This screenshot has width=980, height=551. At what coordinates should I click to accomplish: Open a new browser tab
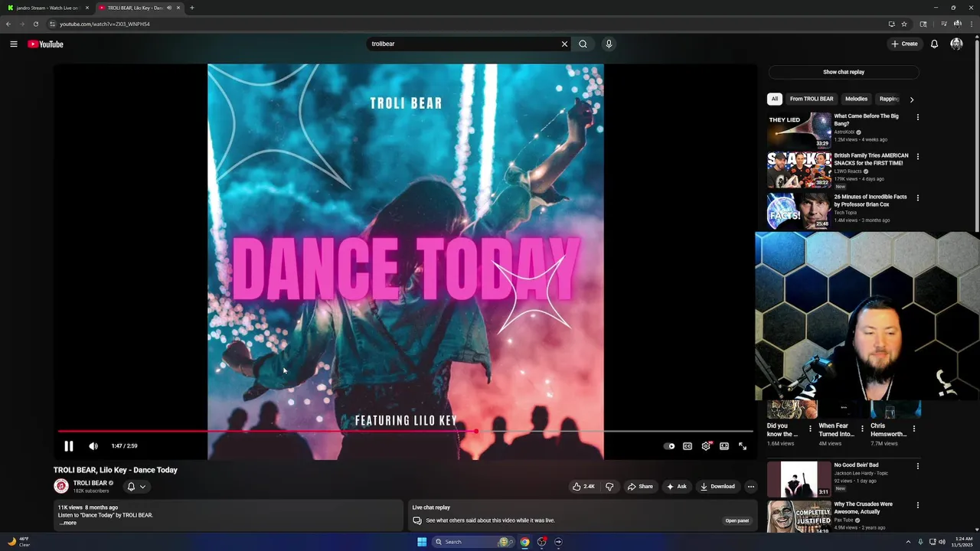191,8
